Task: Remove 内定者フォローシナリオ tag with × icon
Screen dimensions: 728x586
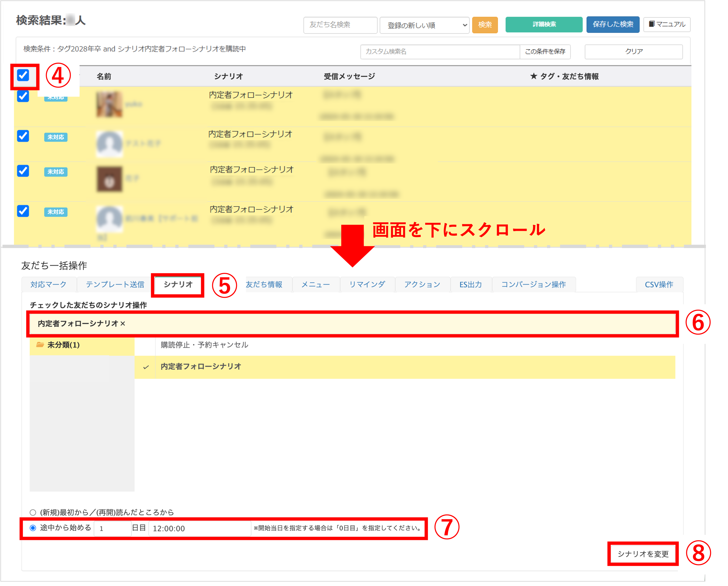Action: pos(123,324)
